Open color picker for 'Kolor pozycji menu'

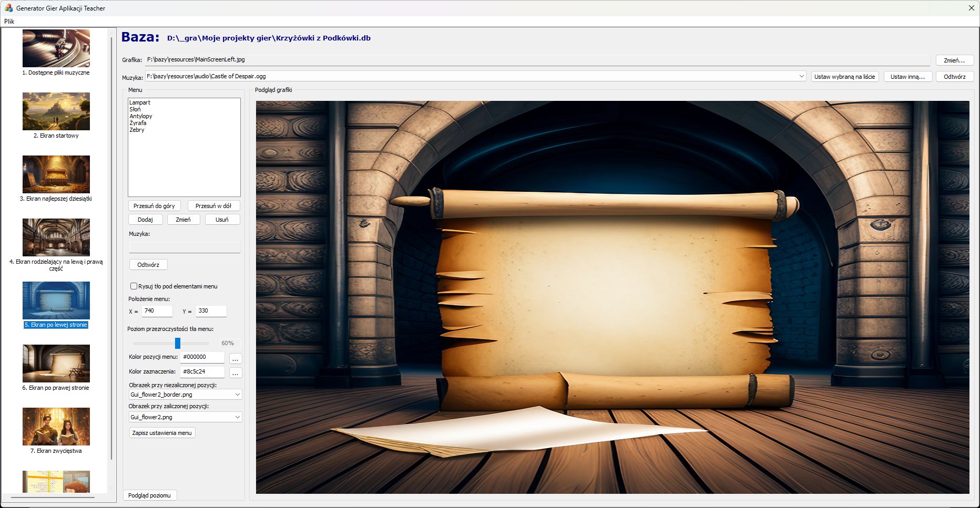(x=236, y=358)
